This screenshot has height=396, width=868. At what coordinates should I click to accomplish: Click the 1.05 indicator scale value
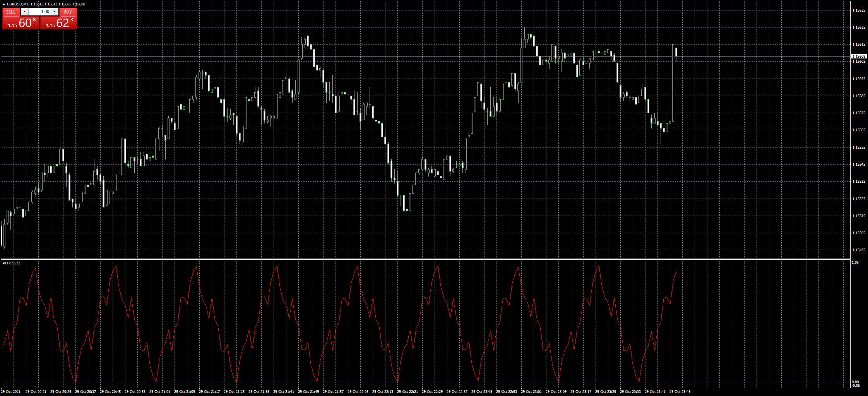tap(855, 262)
